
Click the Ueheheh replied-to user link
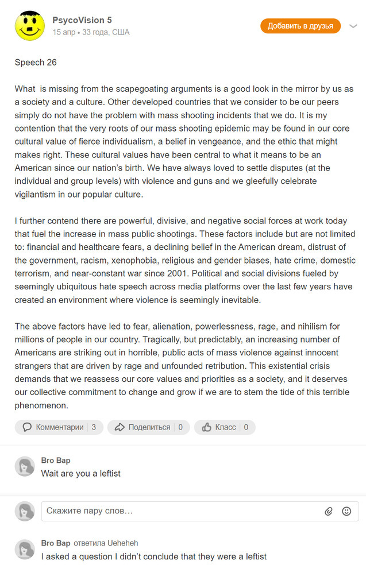pyautogui.click(x=121, y=543)
